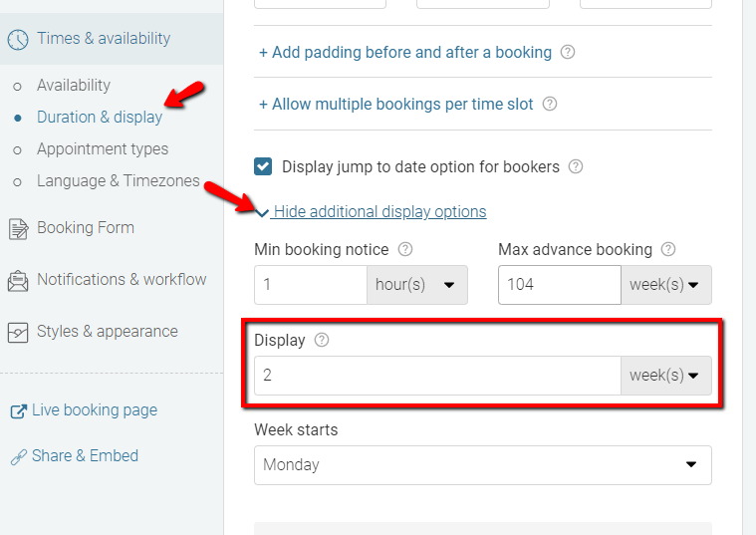
Task: Click the Booking Form document icon
Action: (18, 229)
